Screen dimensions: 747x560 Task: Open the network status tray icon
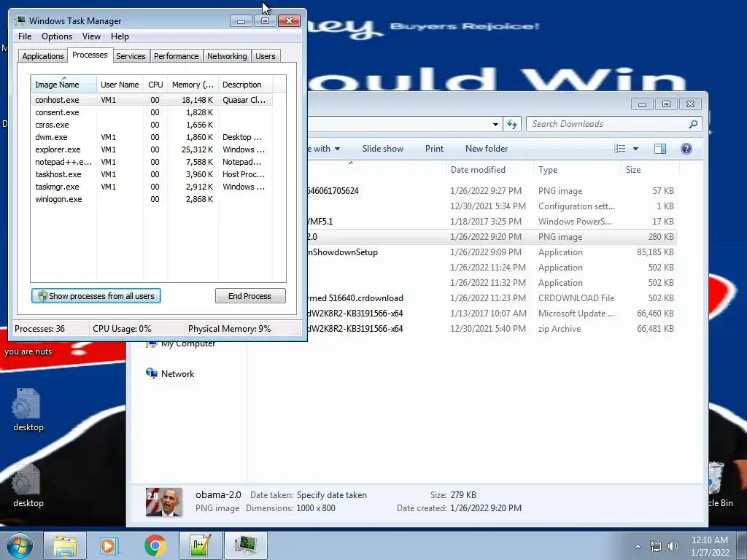click(656, 546)
